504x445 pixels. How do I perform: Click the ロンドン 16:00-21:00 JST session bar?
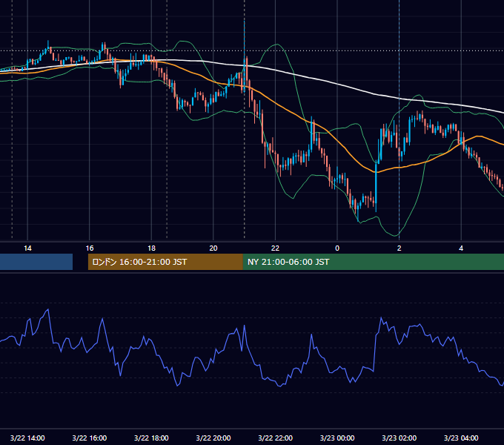click(165, 262)
